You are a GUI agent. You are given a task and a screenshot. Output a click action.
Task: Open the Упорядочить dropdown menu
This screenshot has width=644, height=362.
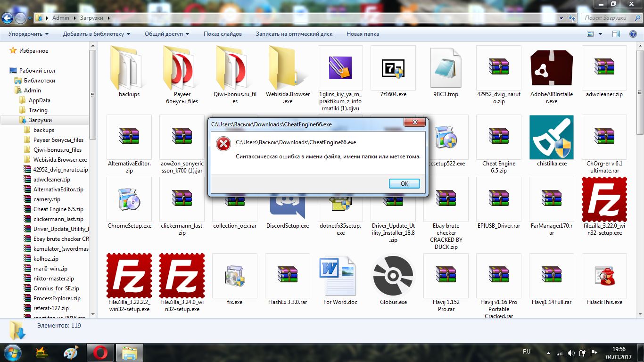(x=28, y=34)
